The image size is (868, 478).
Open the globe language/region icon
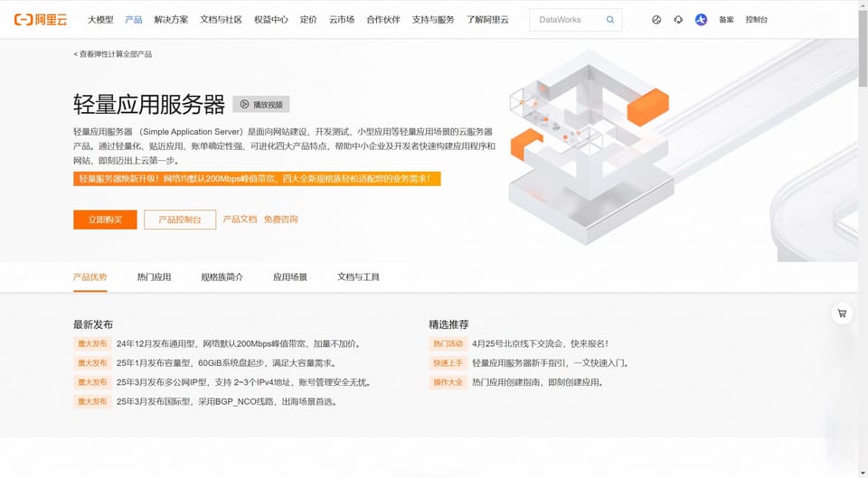point(656,19)
